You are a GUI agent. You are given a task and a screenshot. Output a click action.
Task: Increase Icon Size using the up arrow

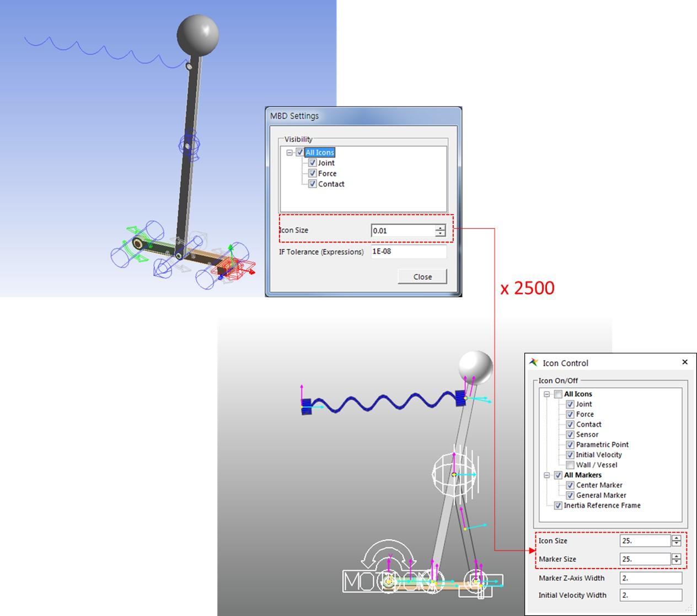pos(677,538)
